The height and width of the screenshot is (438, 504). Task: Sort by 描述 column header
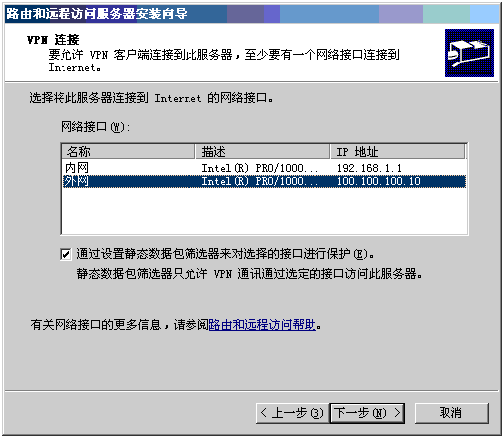[x=263, y=152]
